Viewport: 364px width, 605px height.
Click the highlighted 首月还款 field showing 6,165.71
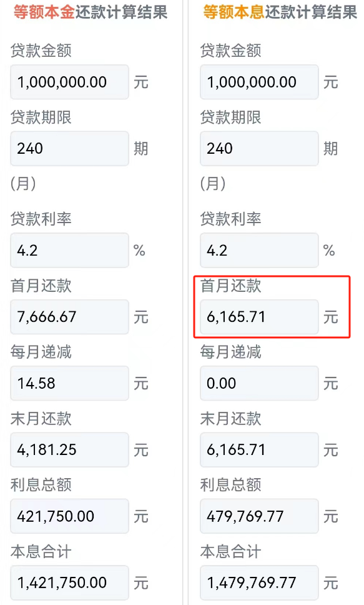258,317
